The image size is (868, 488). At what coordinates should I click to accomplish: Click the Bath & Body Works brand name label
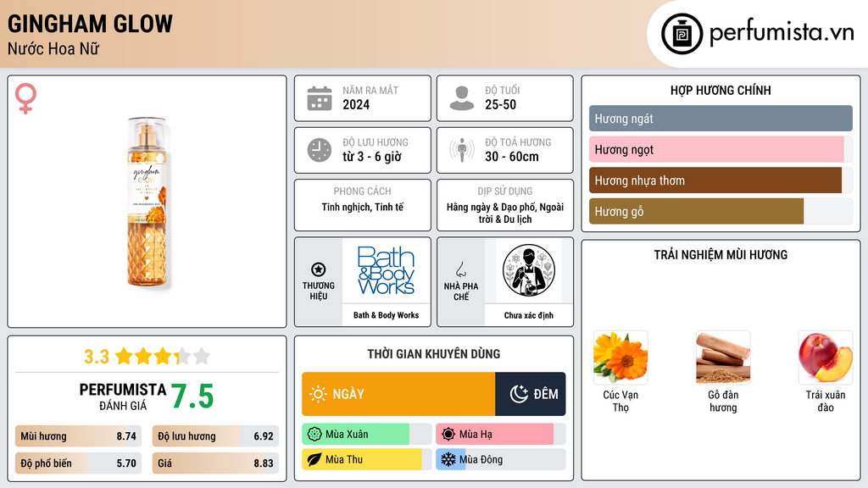(386, 315)
